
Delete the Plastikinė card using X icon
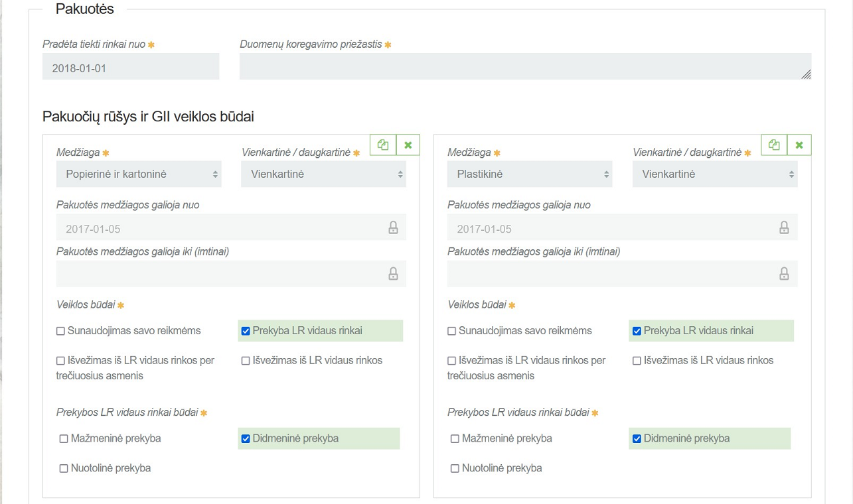(799, 145)
